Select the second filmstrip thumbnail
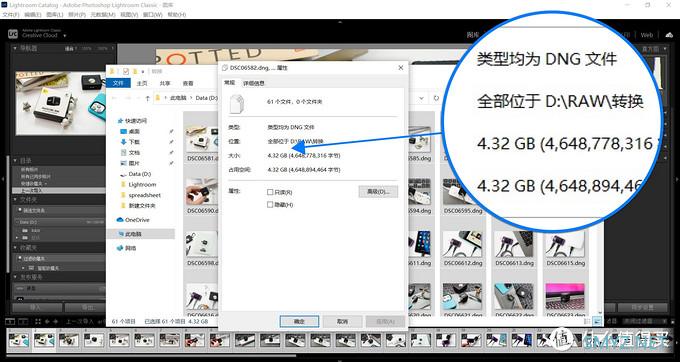The height and width of the screenshot is (362, 680). [x=45, y=340]
